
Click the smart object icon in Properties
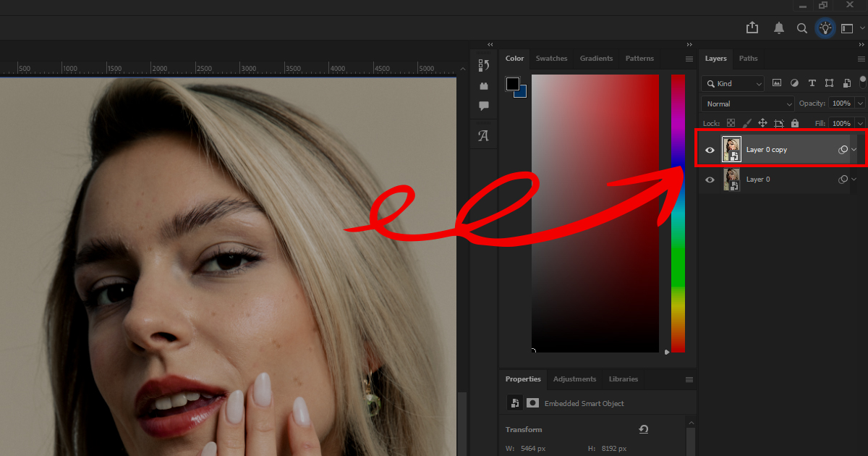click(x=515, y=403)
